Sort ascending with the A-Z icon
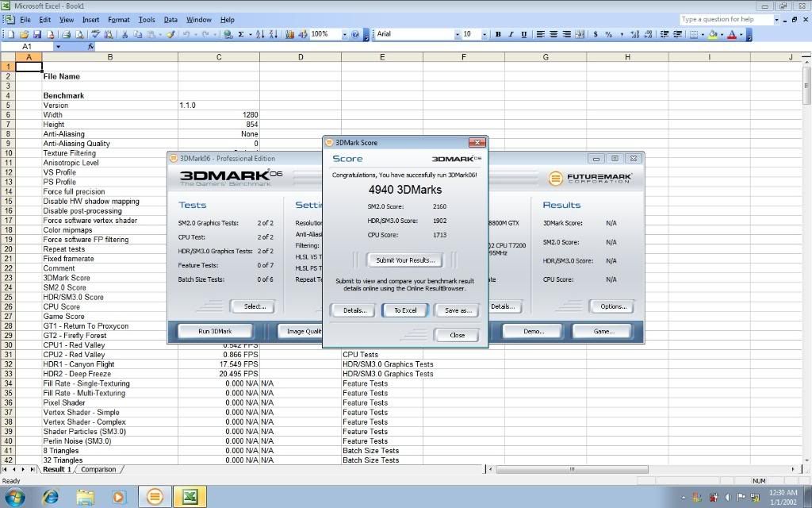Screen dimensions: 812x508 point(260,34)
